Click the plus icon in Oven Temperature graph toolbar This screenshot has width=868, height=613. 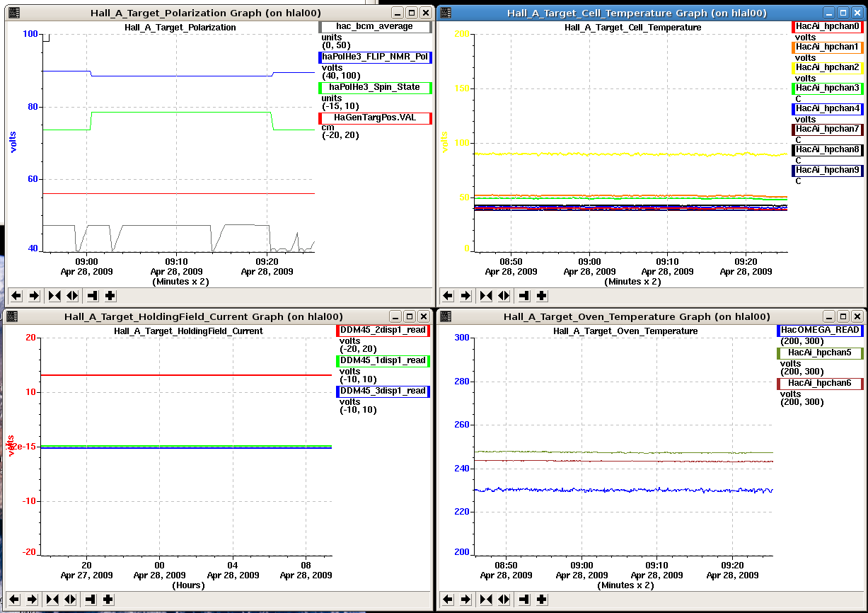pos(542,600)
